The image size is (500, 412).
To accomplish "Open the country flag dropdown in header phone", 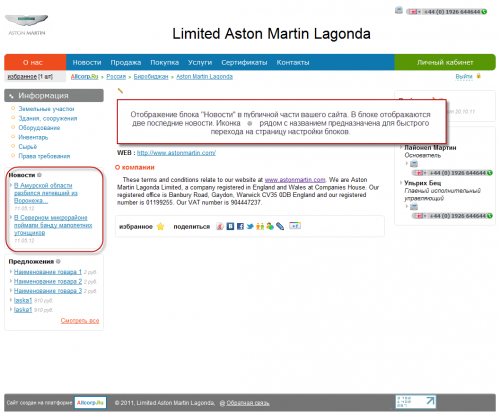I will (414, 12).
